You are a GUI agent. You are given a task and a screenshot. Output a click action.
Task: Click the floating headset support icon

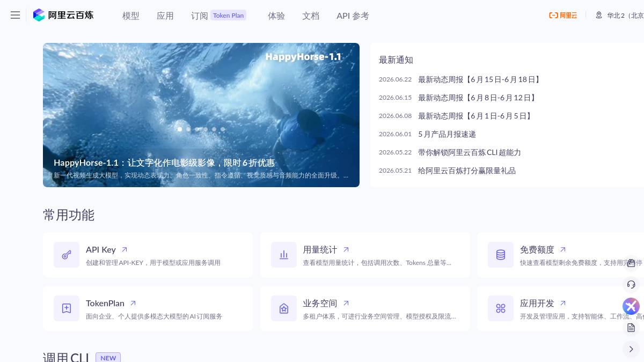pos(631,284)
